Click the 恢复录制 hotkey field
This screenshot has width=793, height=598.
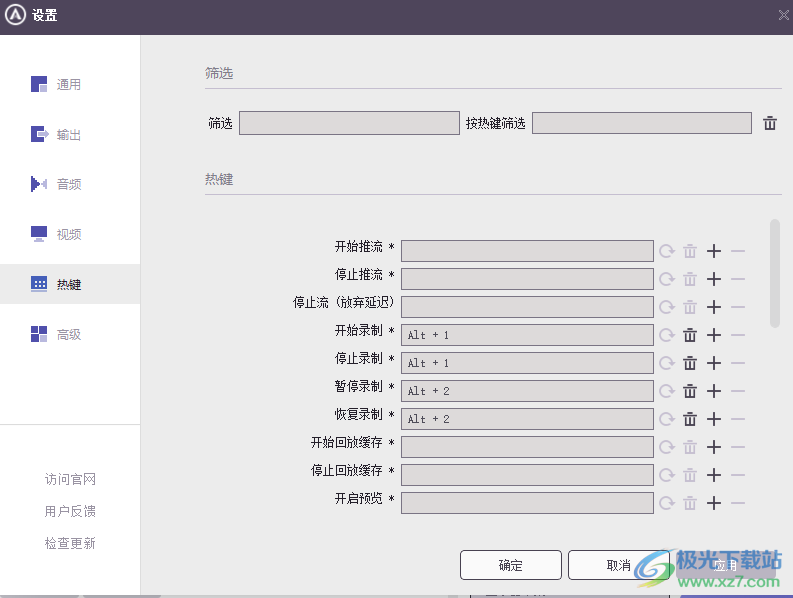pyautogui.click(x=527, y=419)
